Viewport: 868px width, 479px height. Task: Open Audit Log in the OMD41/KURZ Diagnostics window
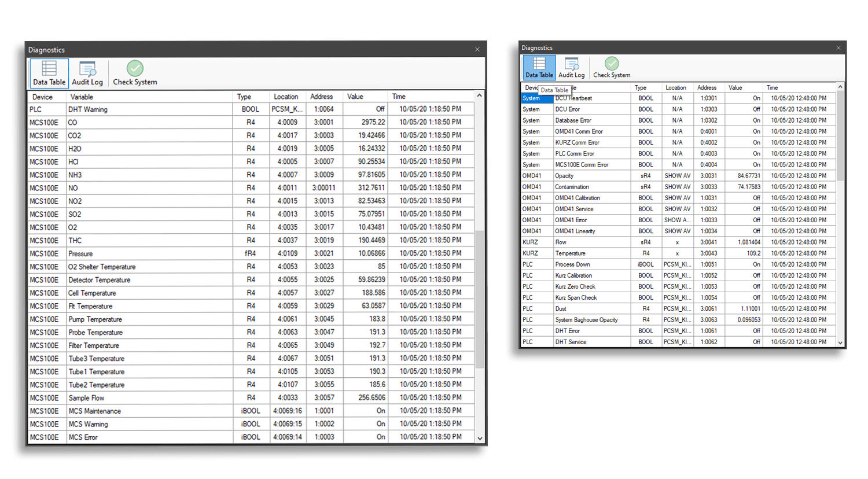pyautogui.click(x=572, y=68)
